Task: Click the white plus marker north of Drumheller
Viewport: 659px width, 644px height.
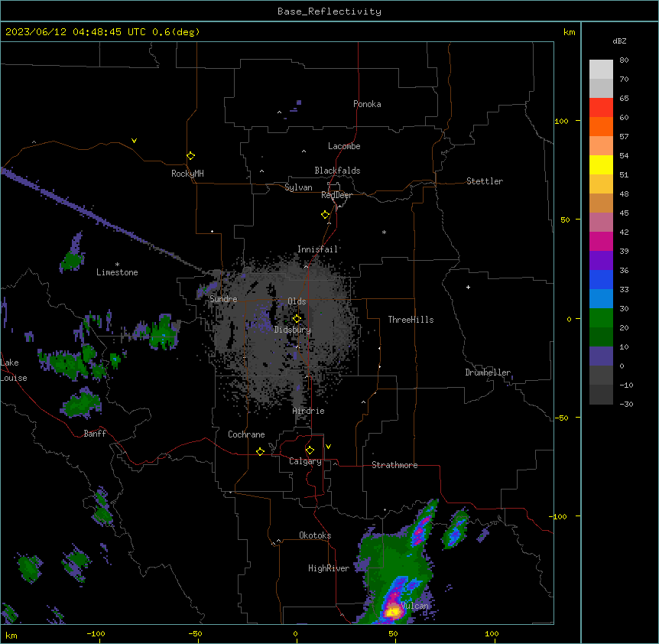Action: 468,287
